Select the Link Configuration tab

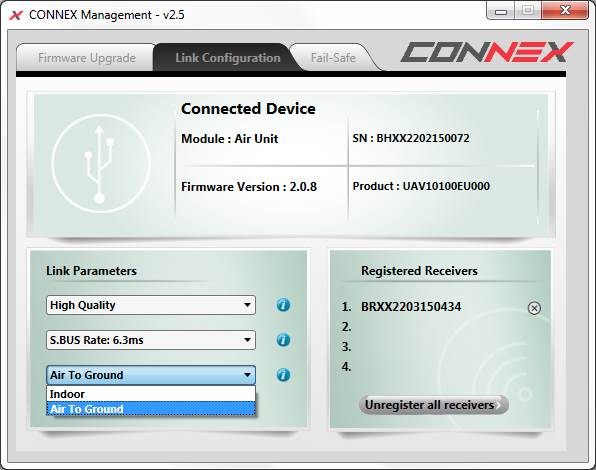pyautogui.click(x=228, y=58)
